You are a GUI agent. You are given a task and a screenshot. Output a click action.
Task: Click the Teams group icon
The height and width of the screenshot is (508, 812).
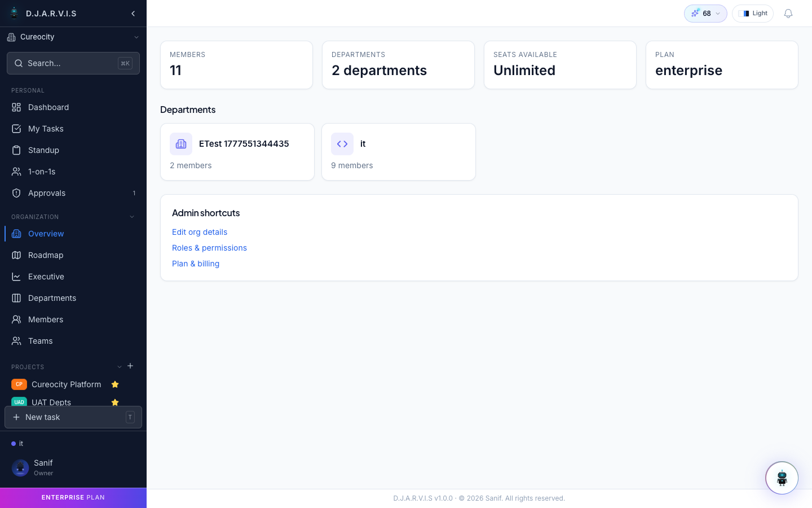16,341
